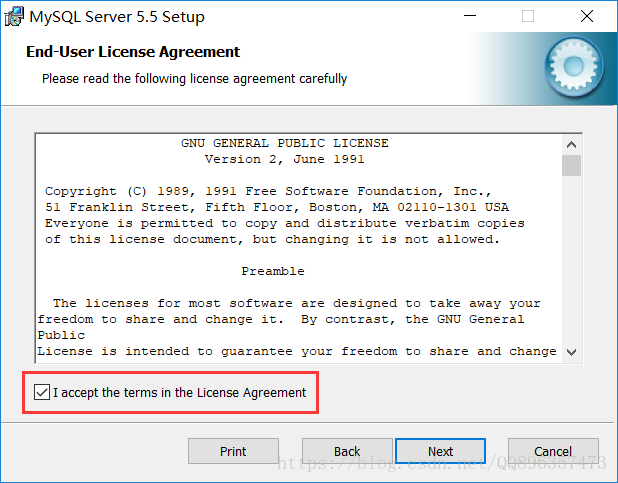Click the 'Preamble' heading in license text
Image resolution: width=618 pixels, height=483 pixels.
click(273, 271)
